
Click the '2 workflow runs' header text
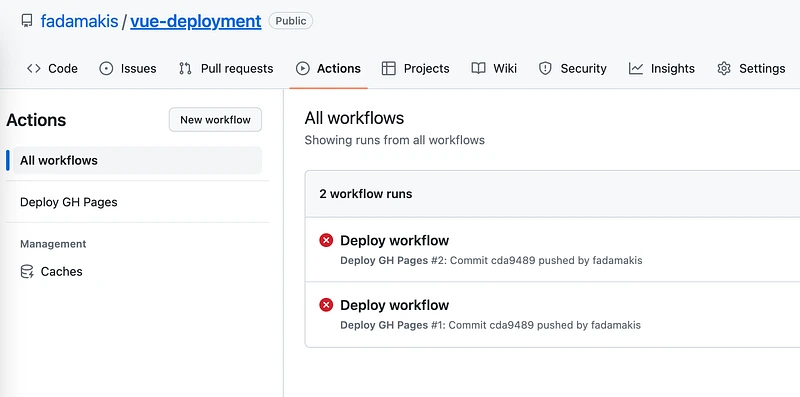click(x=366, y=194)
